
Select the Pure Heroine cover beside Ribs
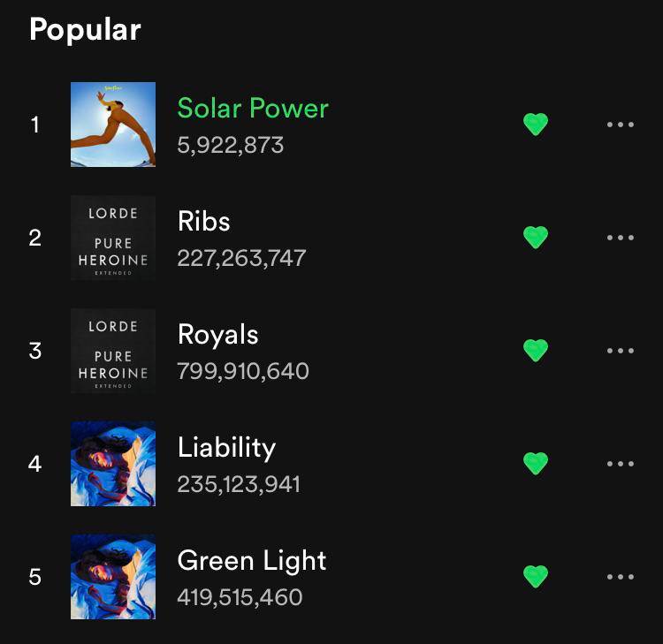(x=113, y=238)
